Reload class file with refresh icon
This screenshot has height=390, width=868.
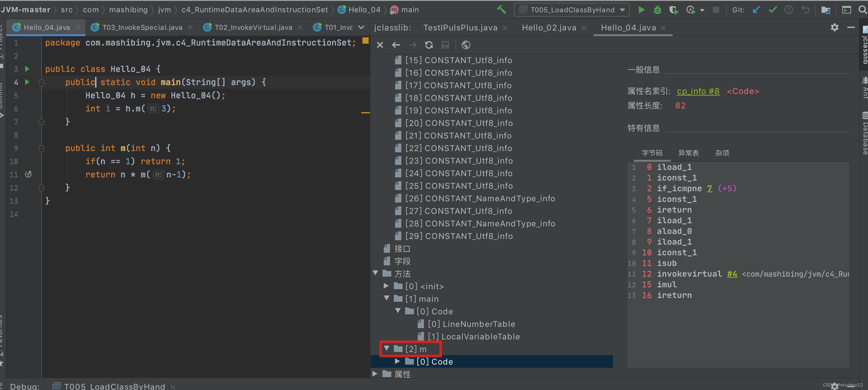429,45
